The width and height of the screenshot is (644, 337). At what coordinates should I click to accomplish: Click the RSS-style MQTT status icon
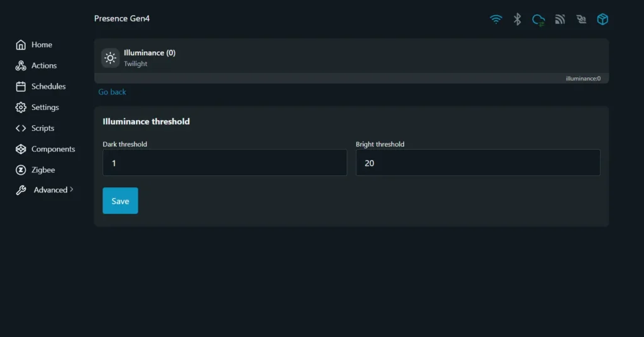560,19
